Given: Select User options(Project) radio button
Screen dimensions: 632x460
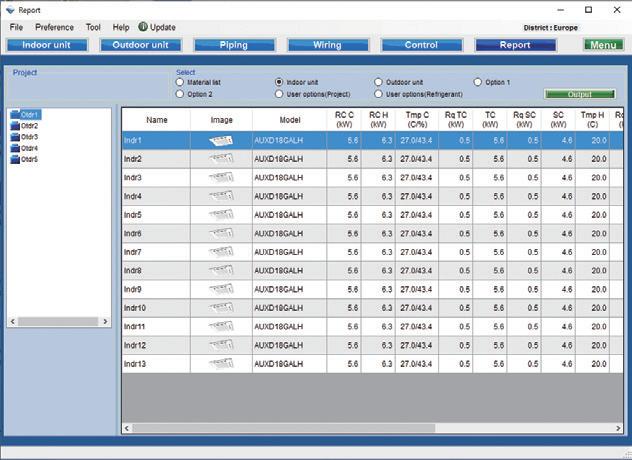Looking at the screenshot, I should click(x=279, y=94).
